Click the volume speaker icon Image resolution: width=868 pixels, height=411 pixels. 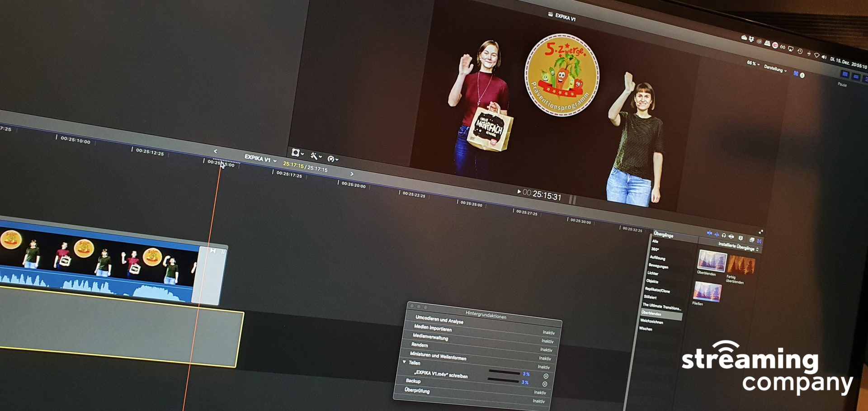pos(824,57)
